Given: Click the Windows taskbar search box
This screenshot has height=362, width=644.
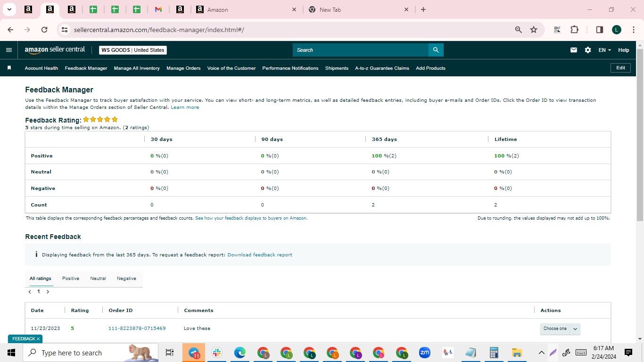Looking at the screenshot, I should point(91,353).
